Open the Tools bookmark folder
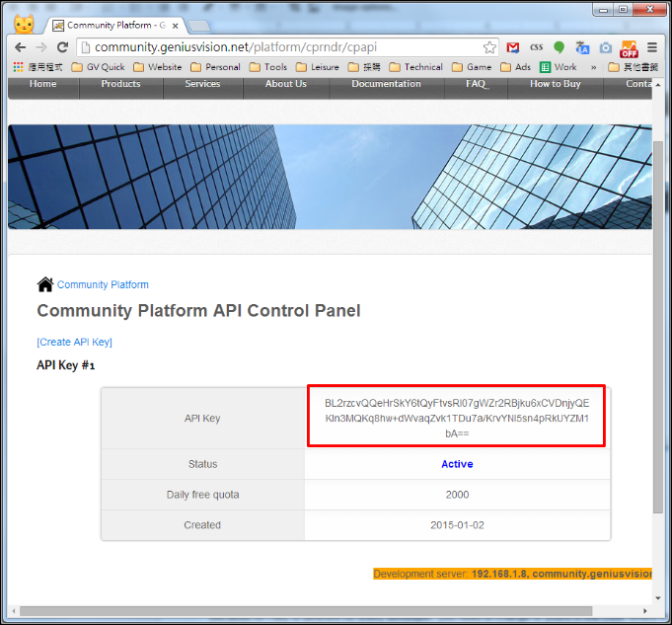This screenshot has width=672, height=625. pyautogui.click(x=268, y=67)
